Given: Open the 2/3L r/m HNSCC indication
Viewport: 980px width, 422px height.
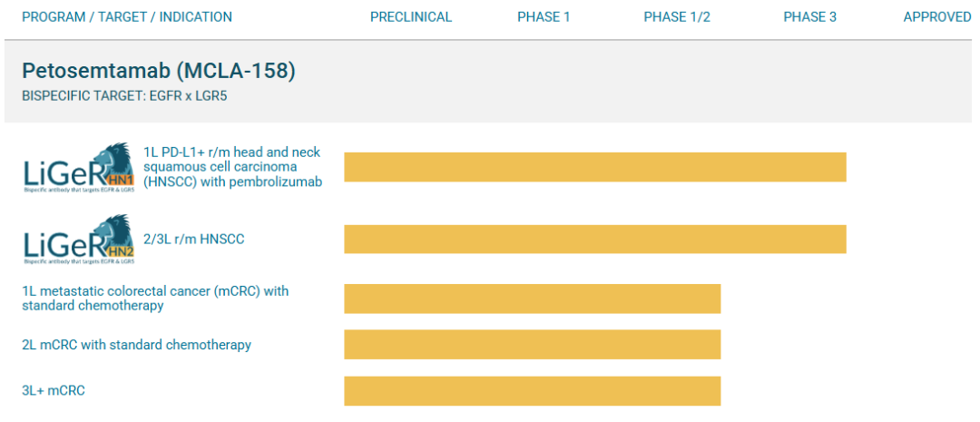Looking at the screenshot, I should (x=194, y=239).
